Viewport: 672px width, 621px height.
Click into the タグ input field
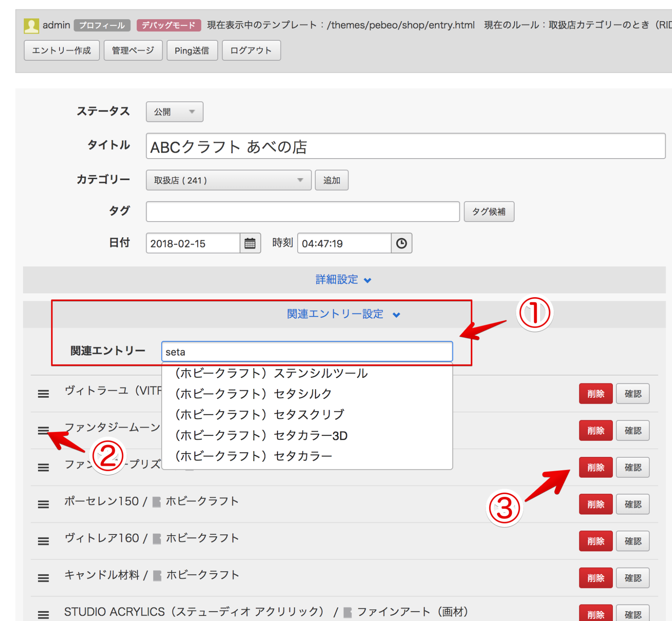pos(302,212)
